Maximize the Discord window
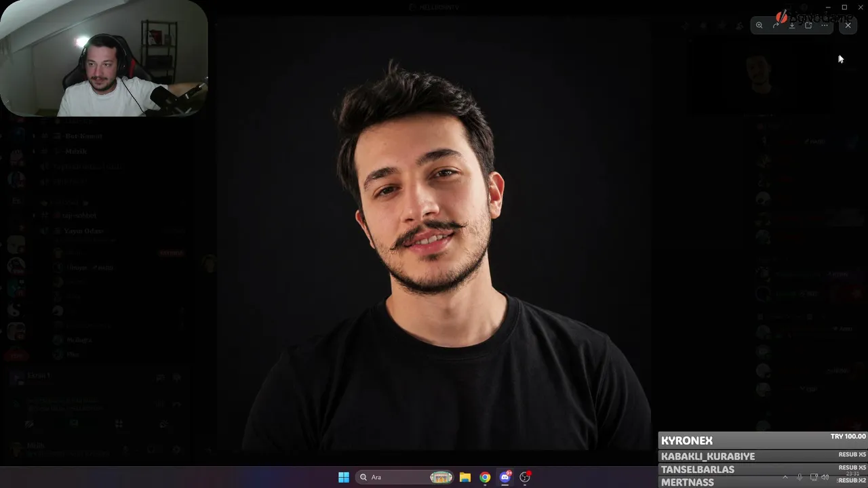868x488 pixels. point(844,7)
